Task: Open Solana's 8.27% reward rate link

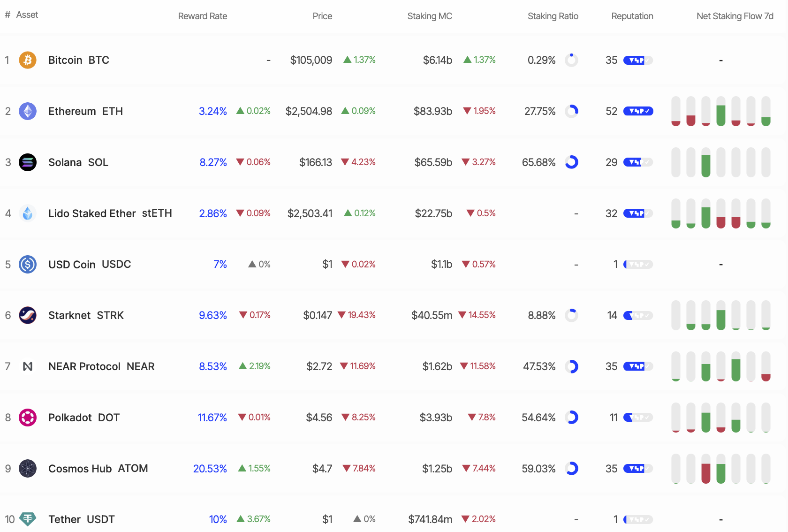Action: (x=213, y=162)
